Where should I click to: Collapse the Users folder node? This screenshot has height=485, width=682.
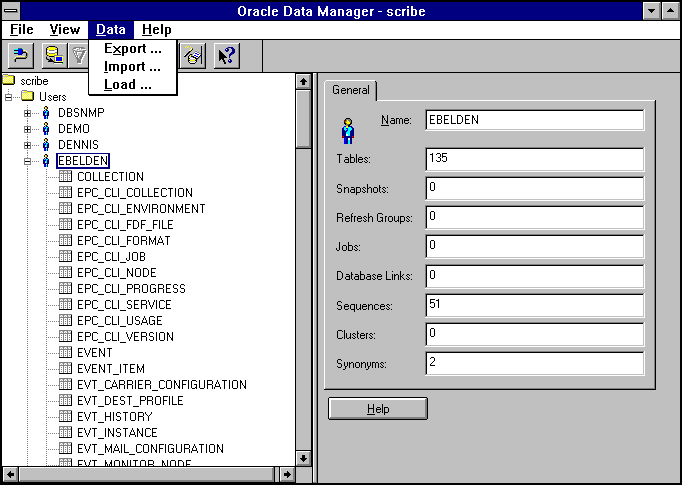click(x=10, y=97)
